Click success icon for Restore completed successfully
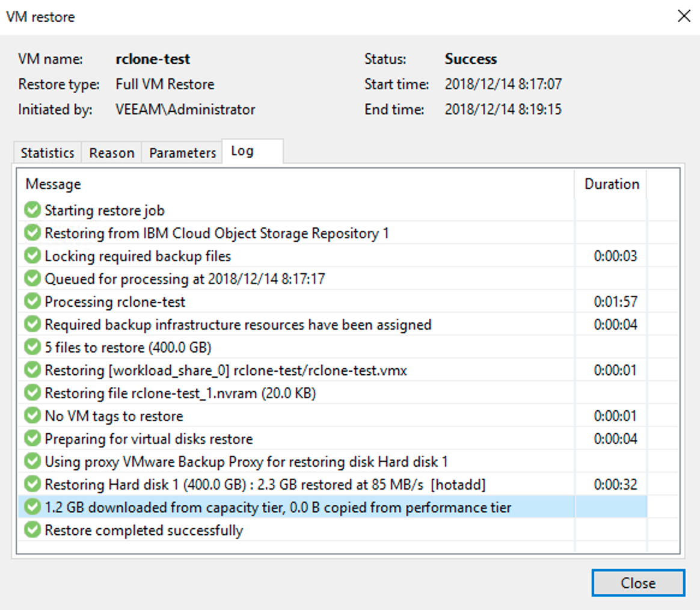 pos(32,529)
